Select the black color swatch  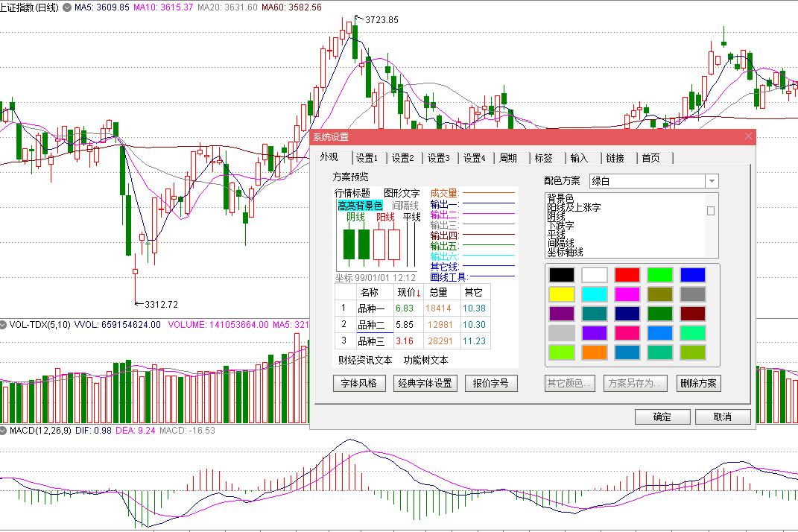click(562, 275)
